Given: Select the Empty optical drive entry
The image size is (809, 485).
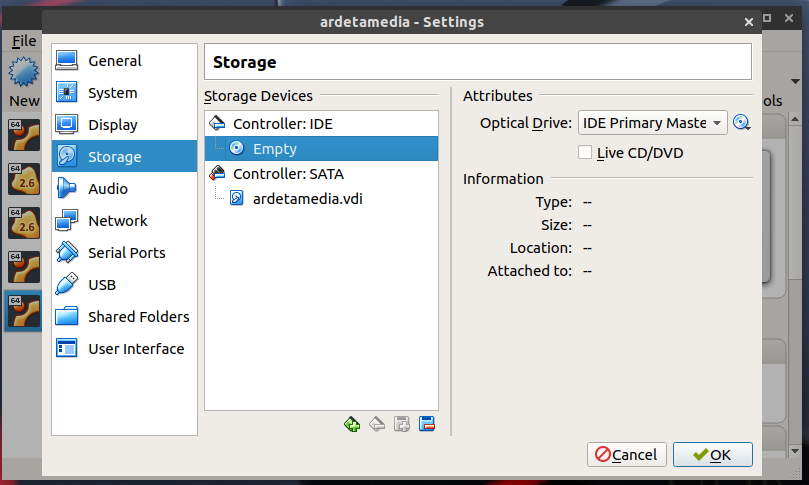Looking at the screenshot, I should click(x=274, y=149).
